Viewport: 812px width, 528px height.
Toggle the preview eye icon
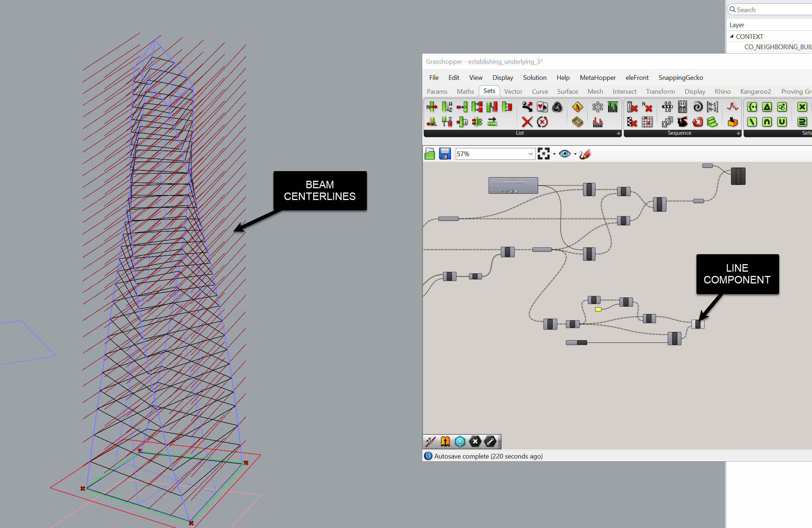point(565,154)
